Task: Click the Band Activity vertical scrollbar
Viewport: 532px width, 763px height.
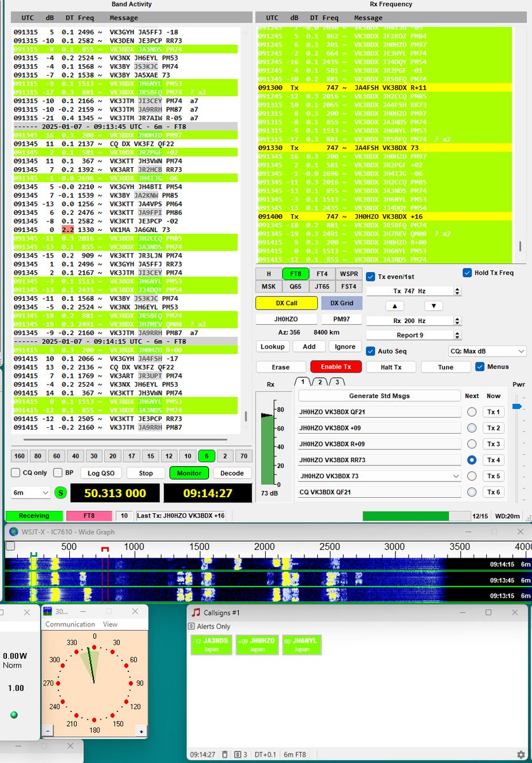Action: coord(246,416)
